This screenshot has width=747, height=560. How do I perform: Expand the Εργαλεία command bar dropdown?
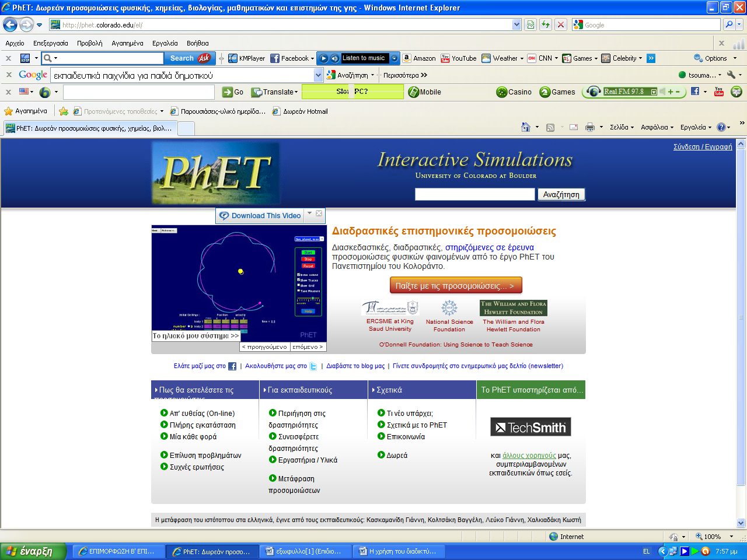click(x=696, y=127)
